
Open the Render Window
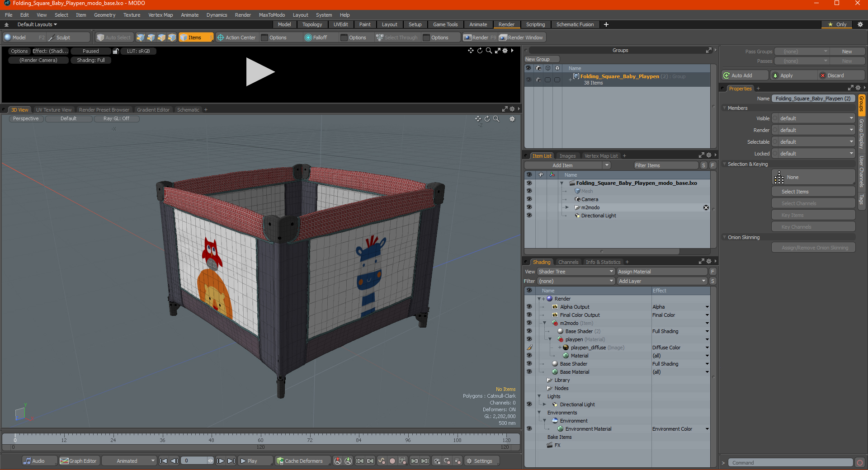coord(521,38)
